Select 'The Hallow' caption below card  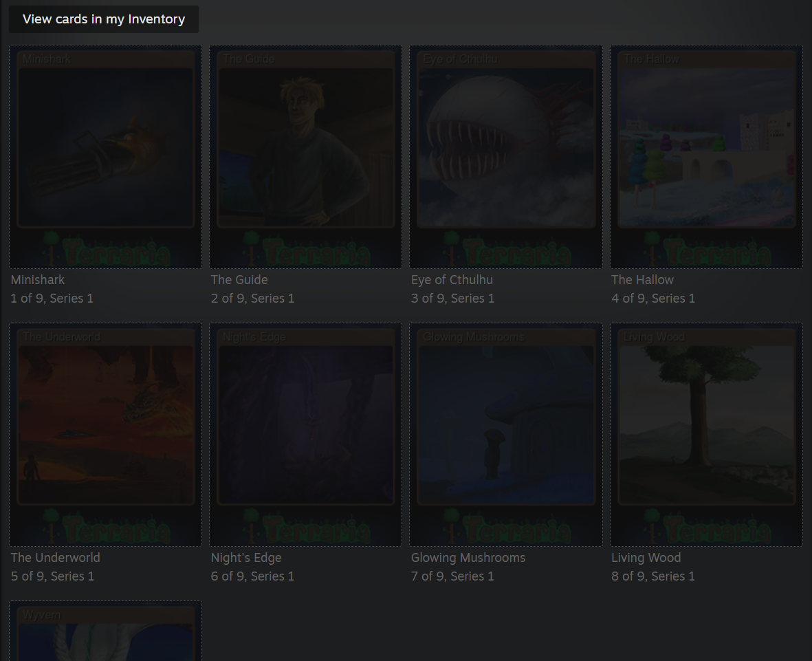coord(643,280)
